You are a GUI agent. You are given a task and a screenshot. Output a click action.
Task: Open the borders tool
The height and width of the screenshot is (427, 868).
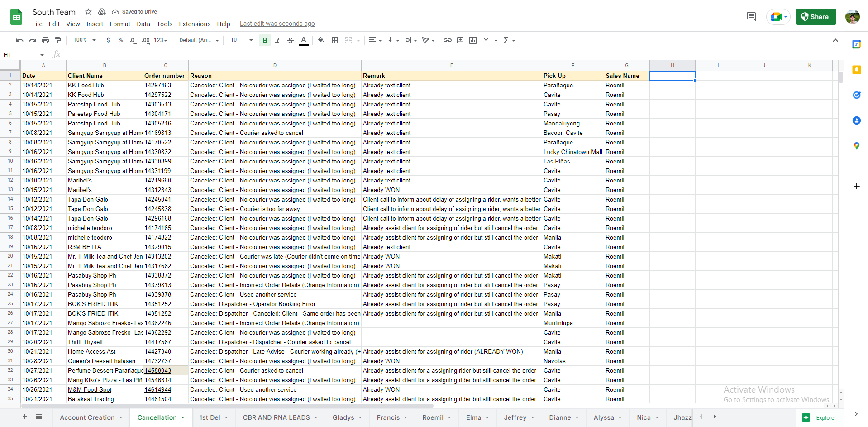pos(335,40)
